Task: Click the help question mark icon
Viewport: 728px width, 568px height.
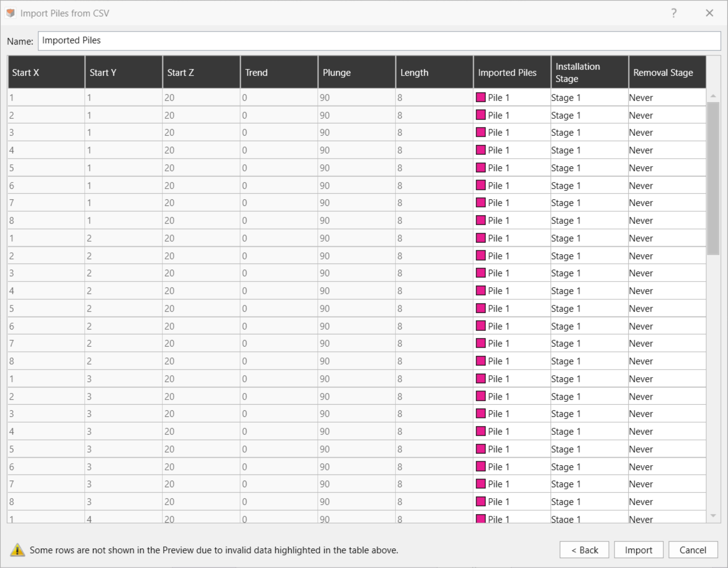Action: click(674, 13)
